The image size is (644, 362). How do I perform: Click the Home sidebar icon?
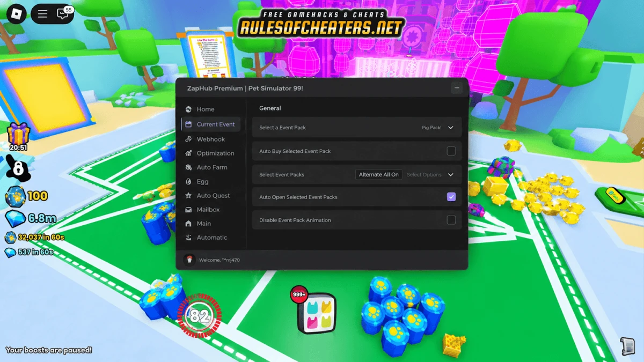tap(188, 109)
